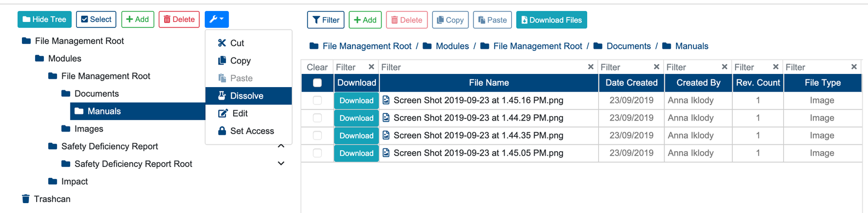Sort by the File Type column header
Viewport: 868px width, 213px height.
[x=823, y=83]
